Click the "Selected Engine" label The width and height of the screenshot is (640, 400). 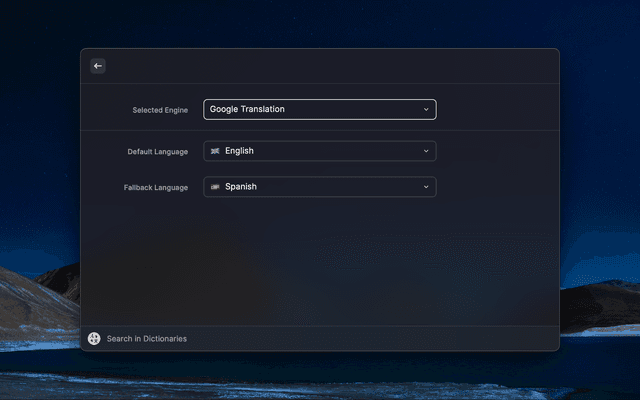160,110
